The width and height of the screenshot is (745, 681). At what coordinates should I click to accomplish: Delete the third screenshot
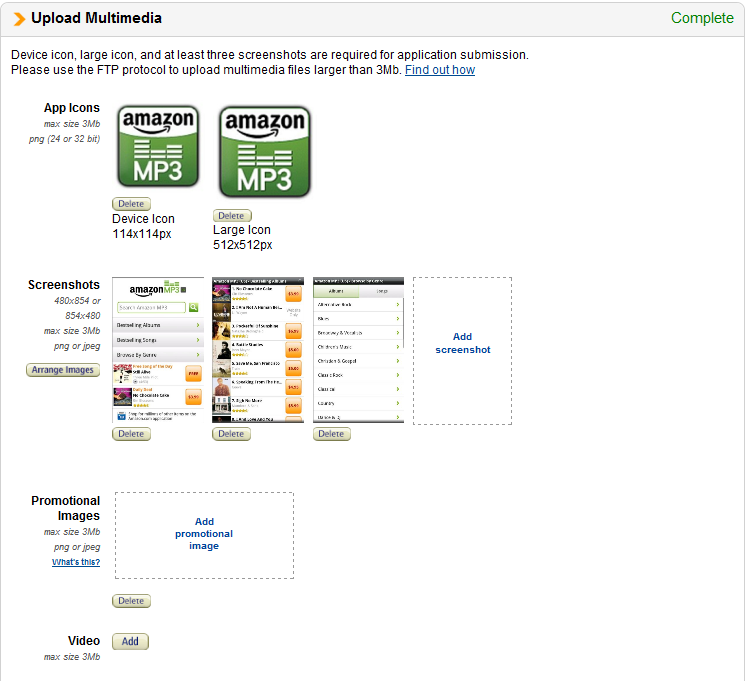331,434
